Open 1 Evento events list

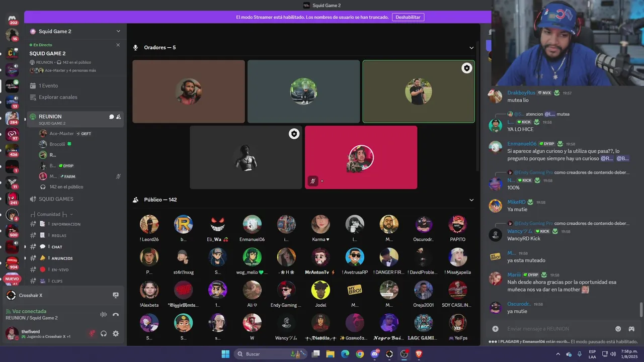pyautogui.click(x=48, y=85)
